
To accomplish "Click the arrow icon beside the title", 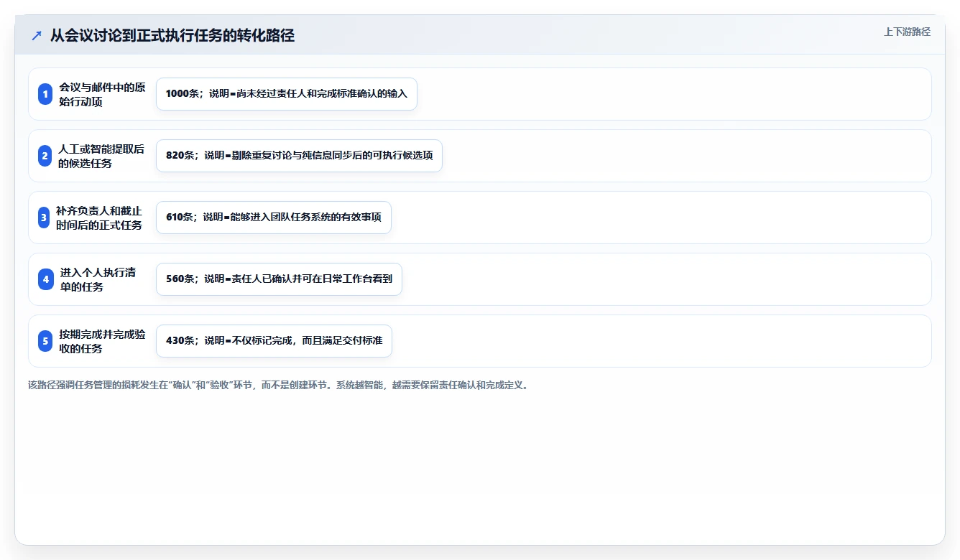I will click(x=37, y=35).
